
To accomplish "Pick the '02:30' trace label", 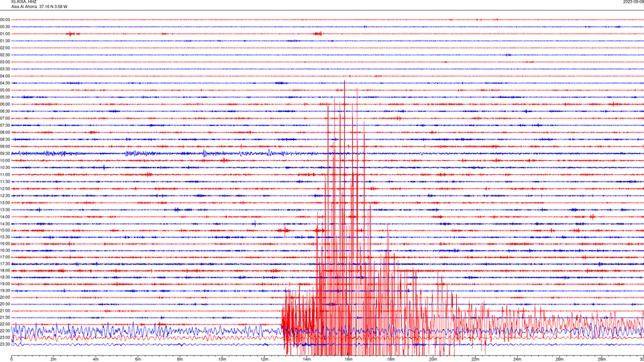I will click(x=5, y=55).
